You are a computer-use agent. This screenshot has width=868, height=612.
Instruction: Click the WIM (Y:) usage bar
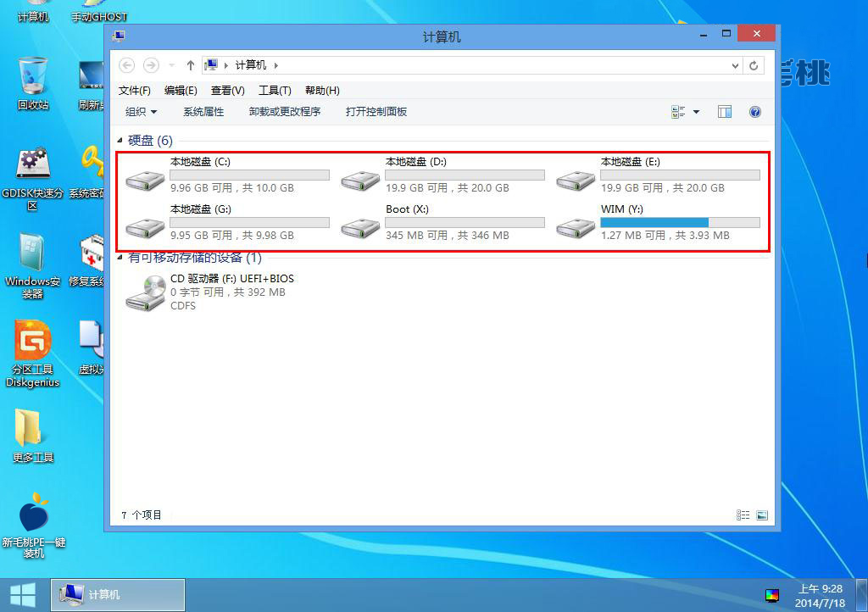(x=681, y=222)
